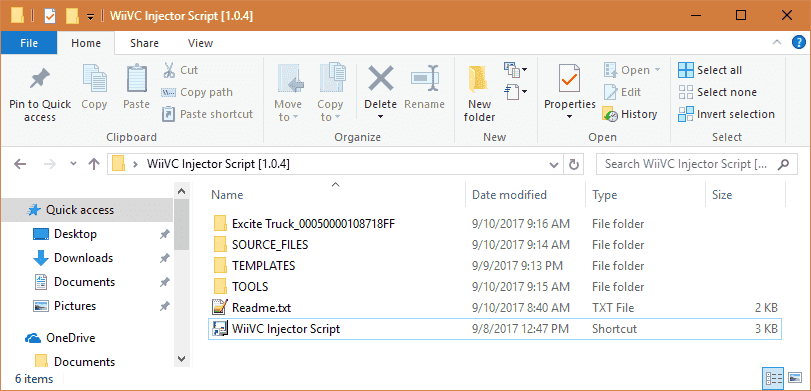Click Select all
811x391 pixels.
coord(710,70)
